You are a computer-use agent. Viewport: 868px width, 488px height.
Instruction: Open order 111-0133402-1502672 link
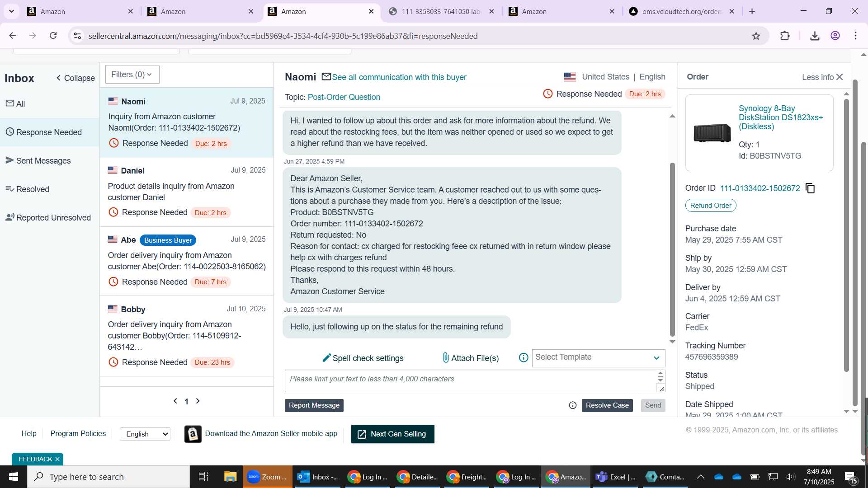click(x=760, y=188)
